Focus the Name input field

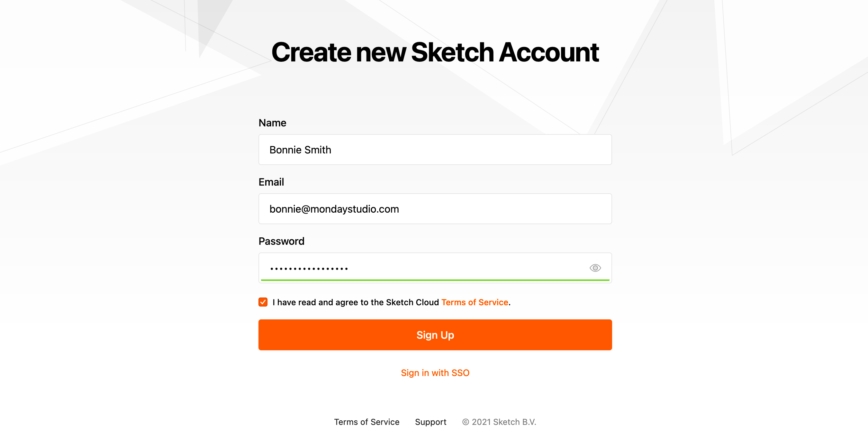[435, 150]
